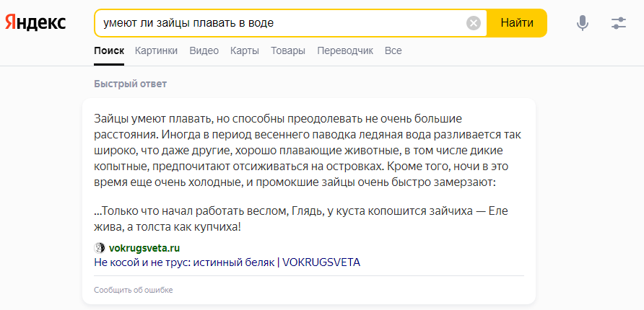The height and width of the screenshot is (310, 644).
Task: Expand the Все services menu
Action: (x=393, y=51)
